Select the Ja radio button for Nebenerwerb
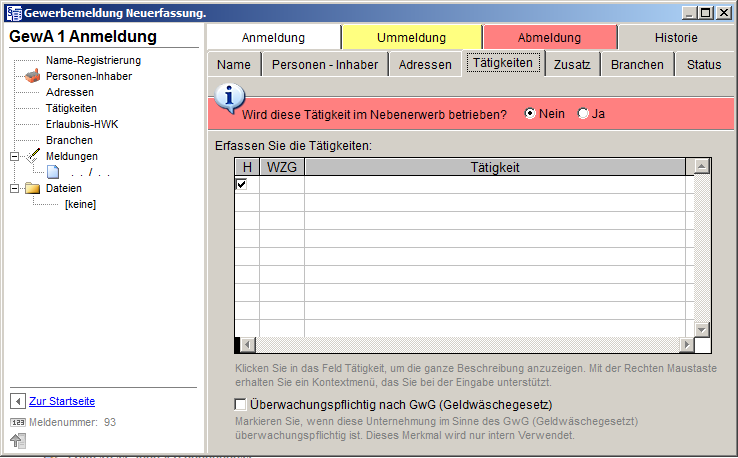The image size is (738, 458). pos(583,113)
